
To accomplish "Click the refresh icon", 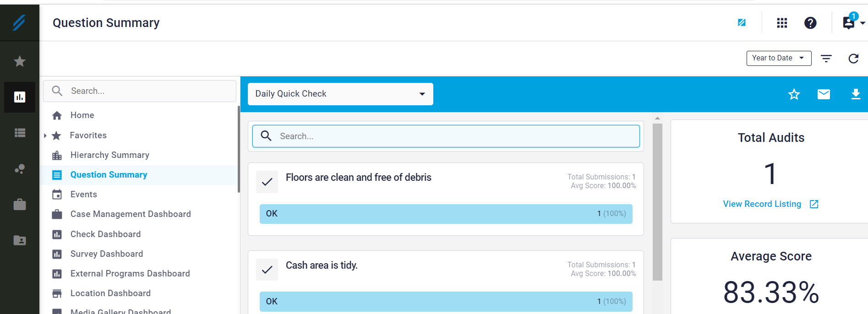I will [x=853, y=59].
